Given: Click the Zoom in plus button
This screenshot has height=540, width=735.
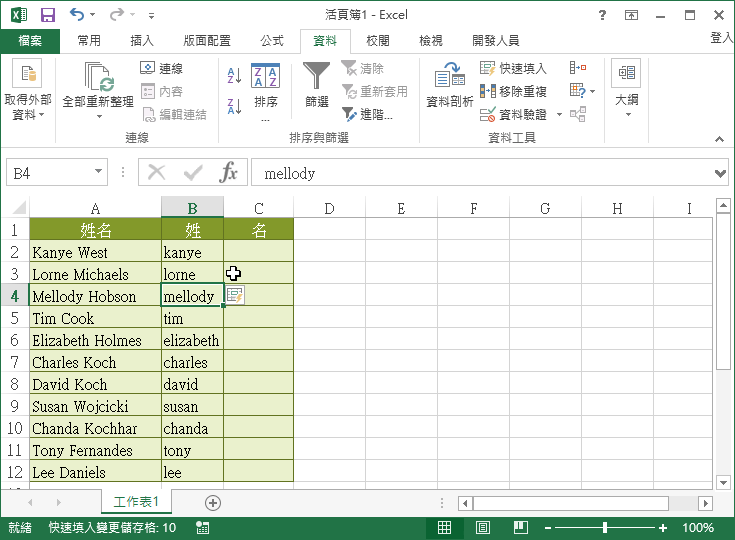Looking at the screenshot, I should (662, 528).
